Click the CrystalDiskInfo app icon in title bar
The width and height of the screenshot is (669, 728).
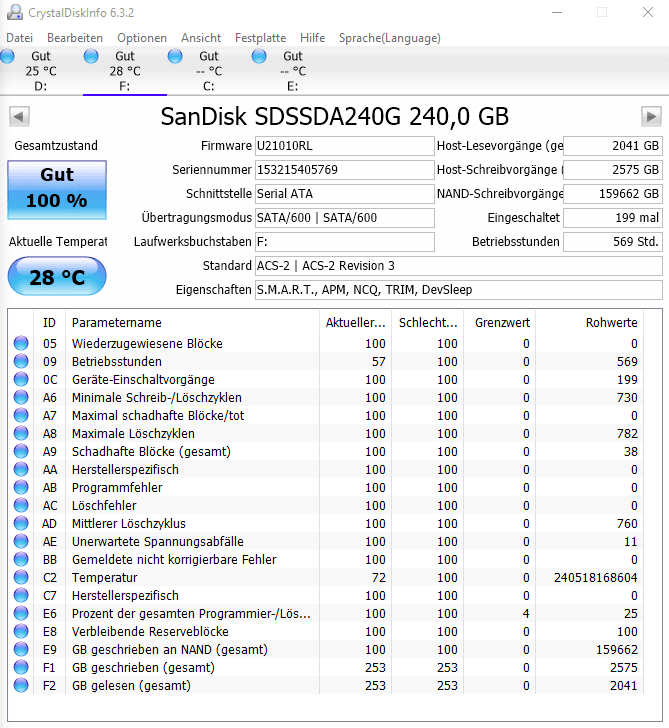coord(14,13)
